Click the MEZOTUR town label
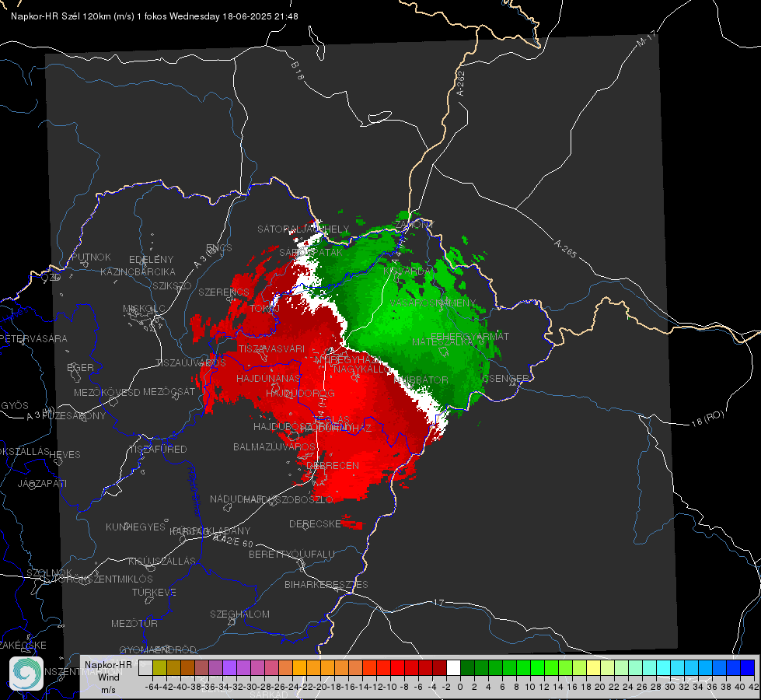The image size is (761, 700). (134, 623)
